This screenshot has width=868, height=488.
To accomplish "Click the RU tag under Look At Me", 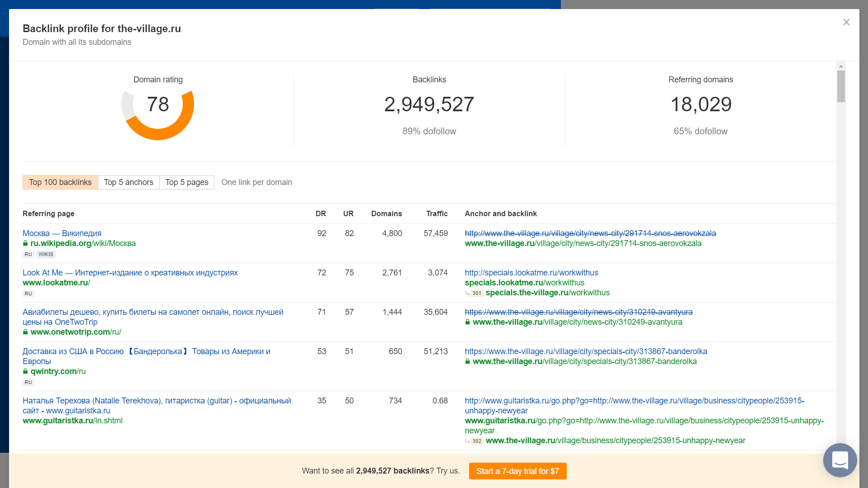I will point(28,294).
